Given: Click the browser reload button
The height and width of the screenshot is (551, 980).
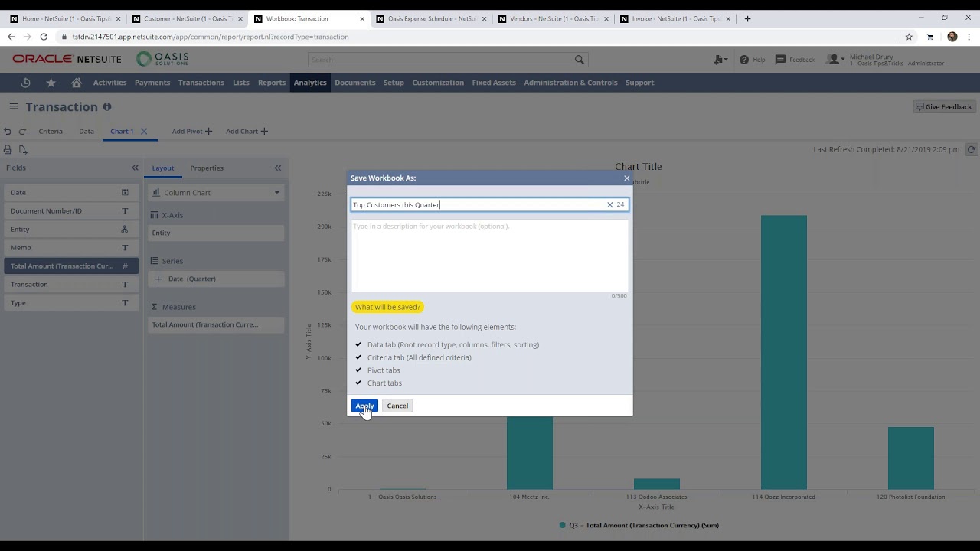Looking at the screenshot, I should pos(44,37).
